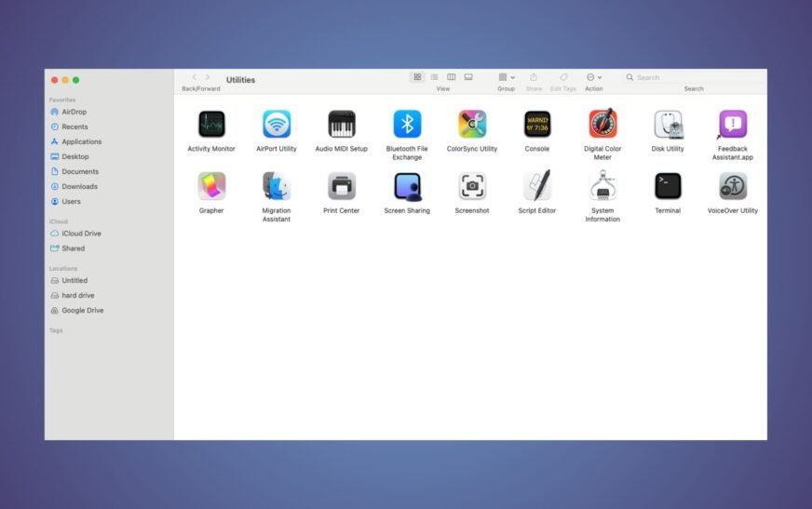Click the Edit Tags button
The image size is (812, 509).
point(563,77)
